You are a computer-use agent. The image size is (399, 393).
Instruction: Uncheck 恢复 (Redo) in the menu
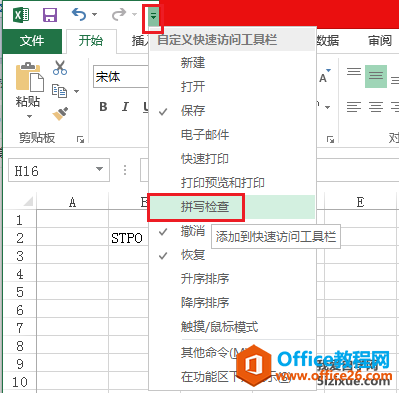coord(232,255)
